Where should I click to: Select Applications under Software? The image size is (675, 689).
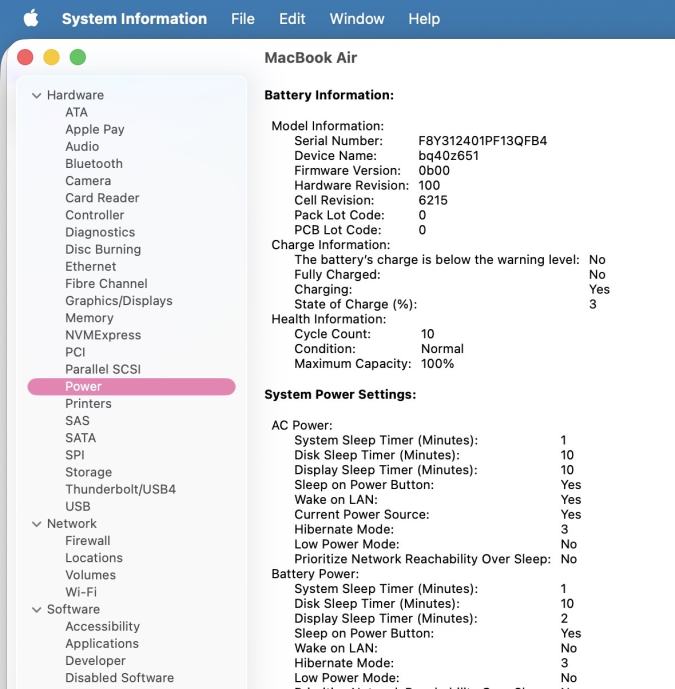(102, 644)
